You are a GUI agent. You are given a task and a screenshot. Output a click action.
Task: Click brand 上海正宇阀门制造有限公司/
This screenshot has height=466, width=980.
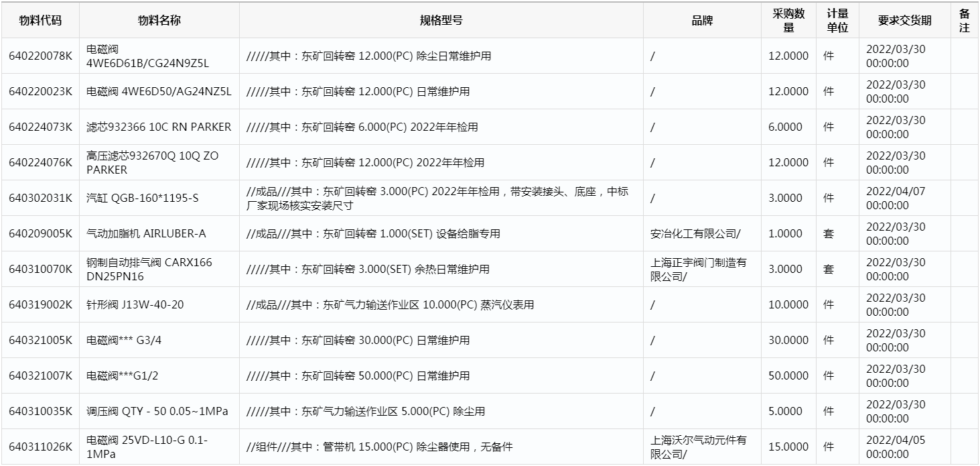coord(699,270)
